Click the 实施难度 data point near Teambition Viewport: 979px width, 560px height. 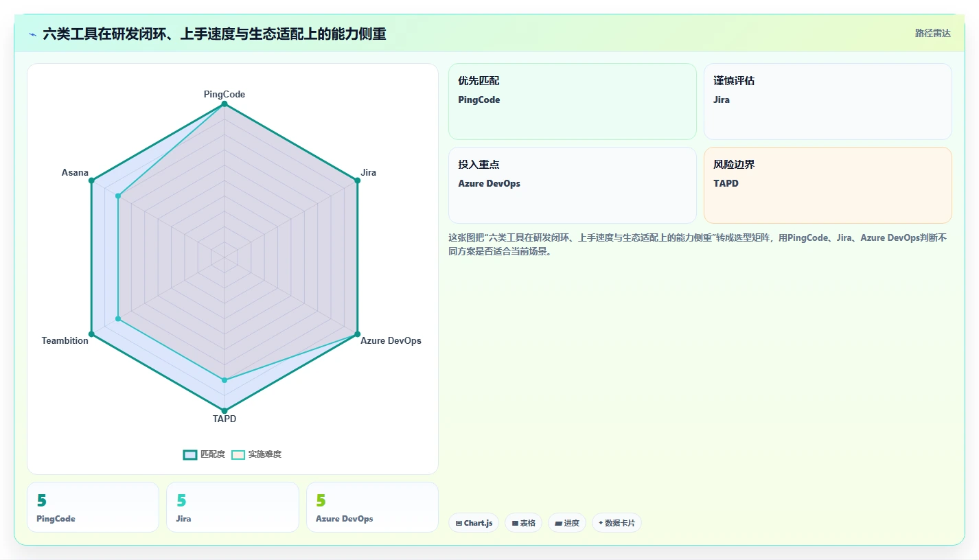[x=118, y=318]
